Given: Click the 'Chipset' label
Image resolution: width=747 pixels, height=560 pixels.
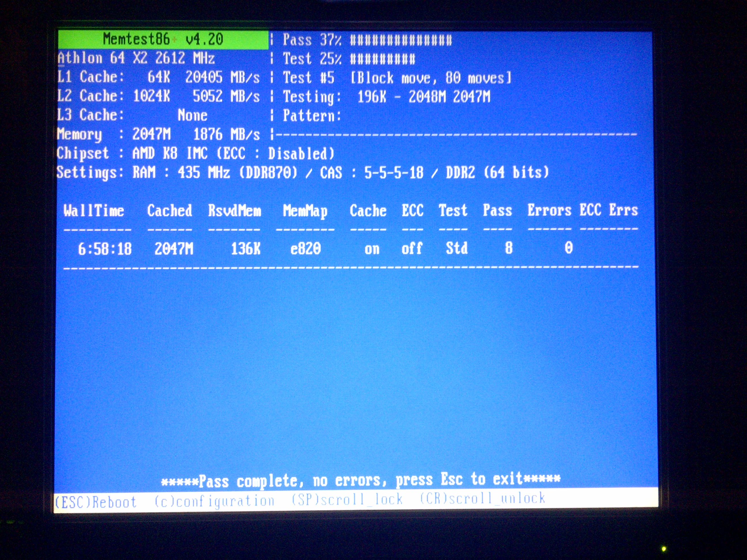Looking at the screenshot, I should point(83,154).
